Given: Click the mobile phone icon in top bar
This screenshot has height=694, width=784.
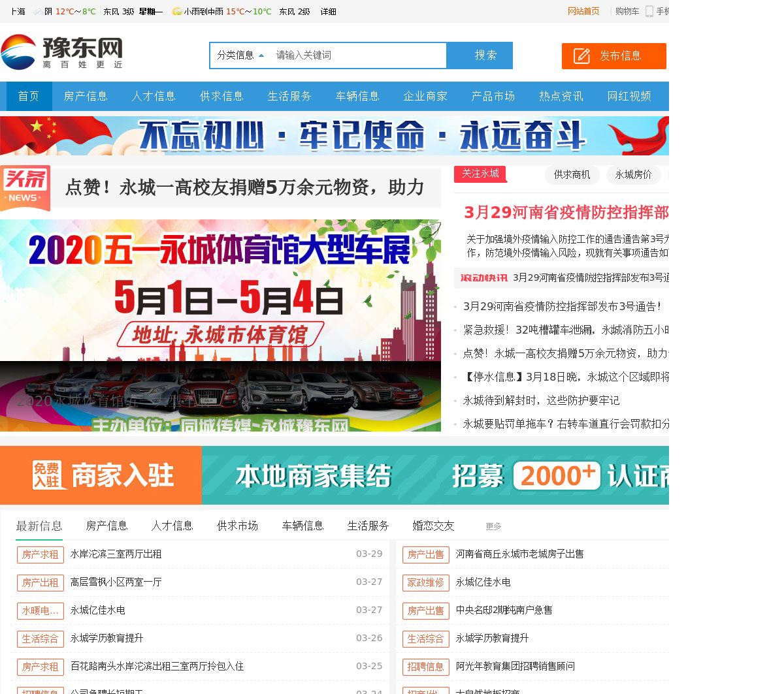Looking at the screenshot, I should click(649, 11).
